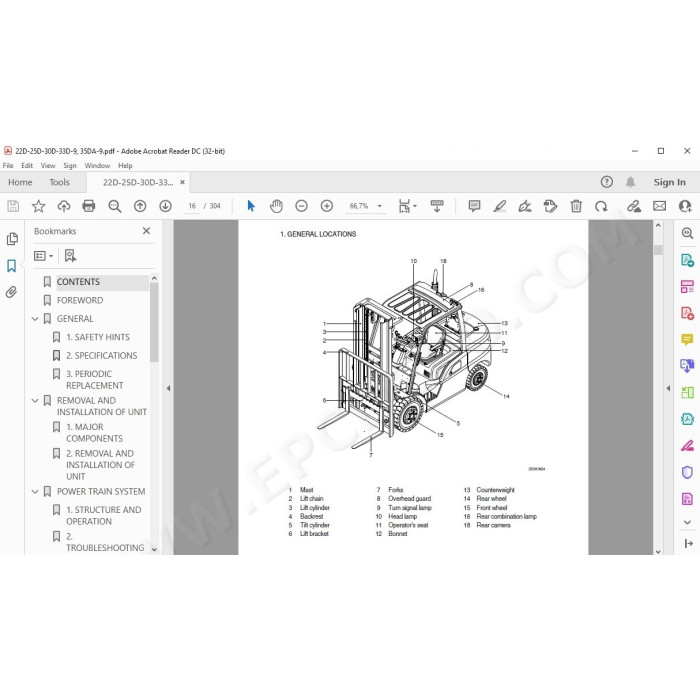Click the page number input field
The image size is (700, 700).
(192, 206)
